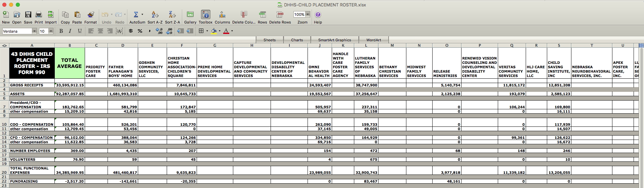Expand the Borders options arrow
This screenshot has width=644, height=188.
click(207, 31)
